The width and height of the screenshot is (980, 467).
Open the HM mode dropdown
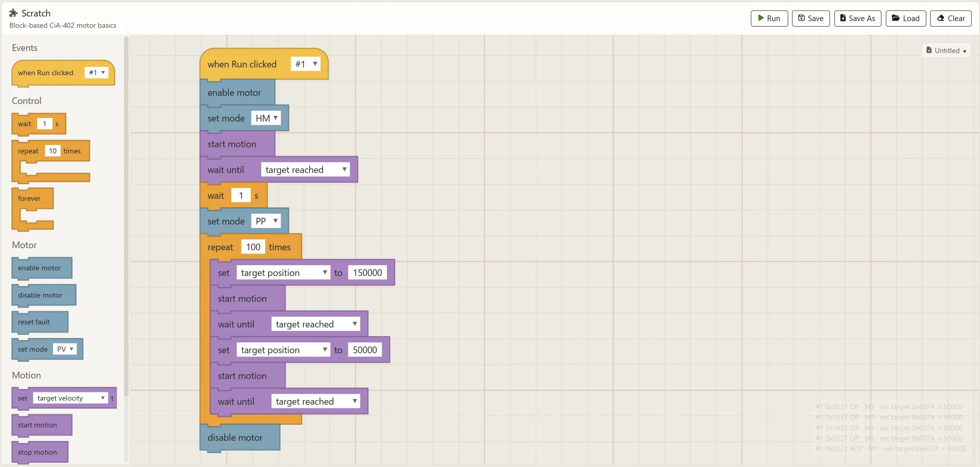[x=266, y=118]
